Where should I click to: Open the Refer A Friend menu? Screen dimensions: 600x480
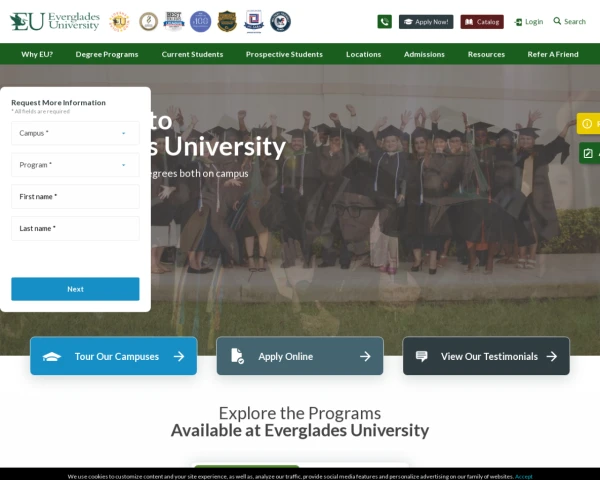553,54
